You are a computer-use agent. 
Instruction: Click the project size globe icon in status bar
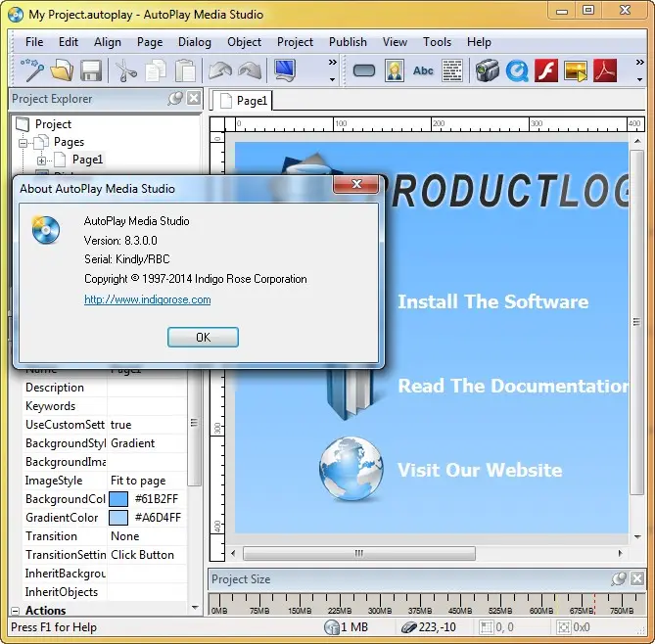(x=332, y=627)
